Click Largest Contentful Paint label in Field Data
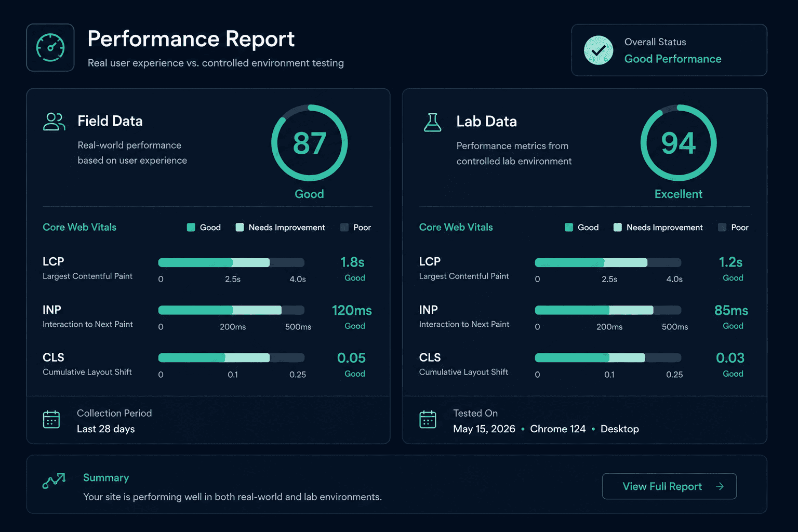 click(x=87, y=276)
